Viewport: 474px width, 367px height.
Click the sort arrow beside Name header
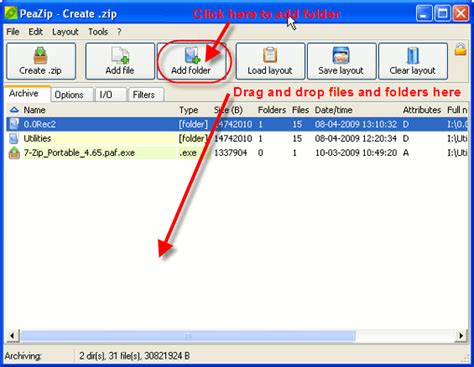14,110
